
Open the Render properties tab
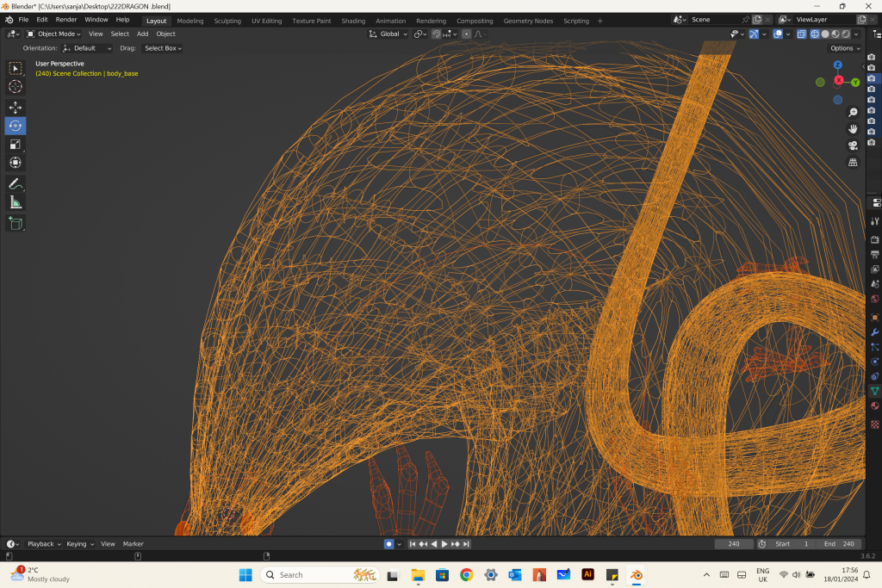(875, 240)
